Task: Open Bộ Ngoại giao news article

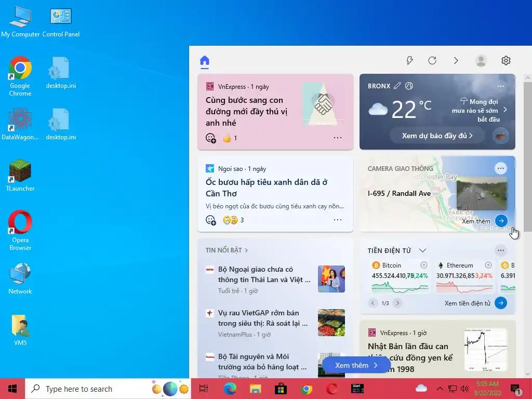Action: (264, 274)
